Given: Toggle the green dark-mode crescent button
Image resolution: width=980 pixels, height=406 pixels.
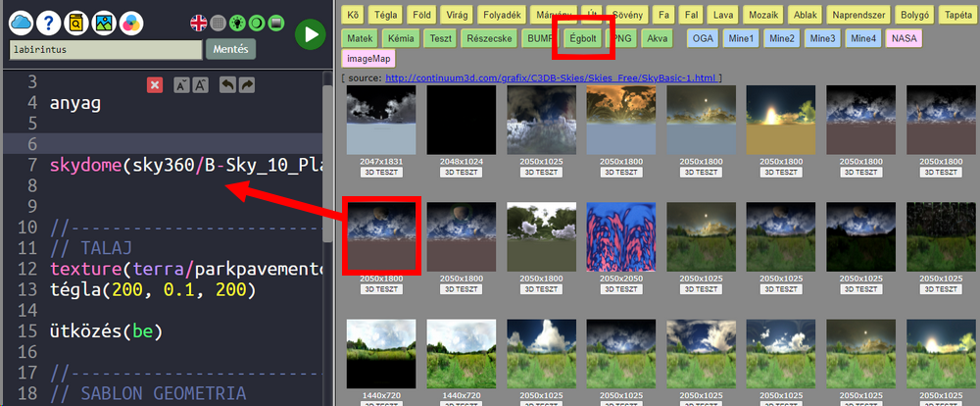Looking at the screenshot, I should click(257, 22).
